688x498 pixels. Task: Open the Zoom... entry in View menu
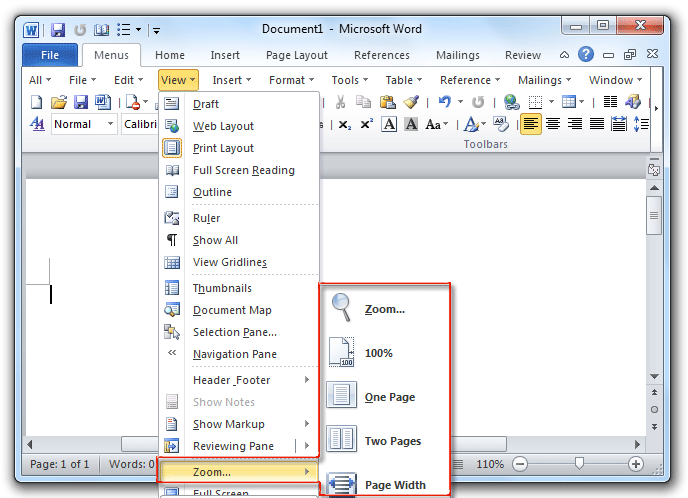238,472
